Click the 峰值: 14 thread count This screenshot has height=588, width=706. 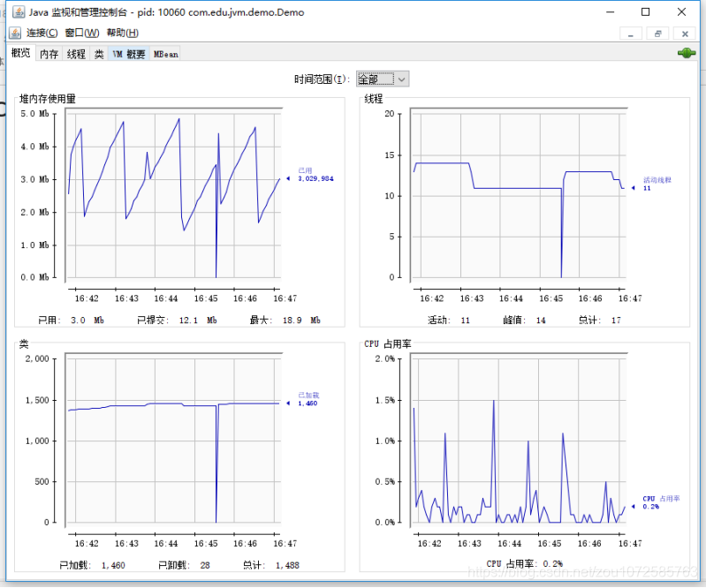(524, 320)
